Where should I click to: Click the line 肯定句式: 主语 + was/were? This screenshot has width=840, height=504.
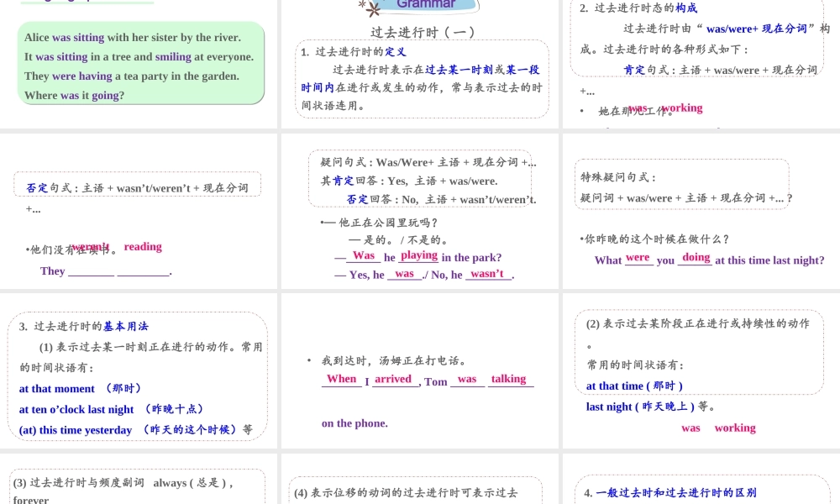point(721,70)
